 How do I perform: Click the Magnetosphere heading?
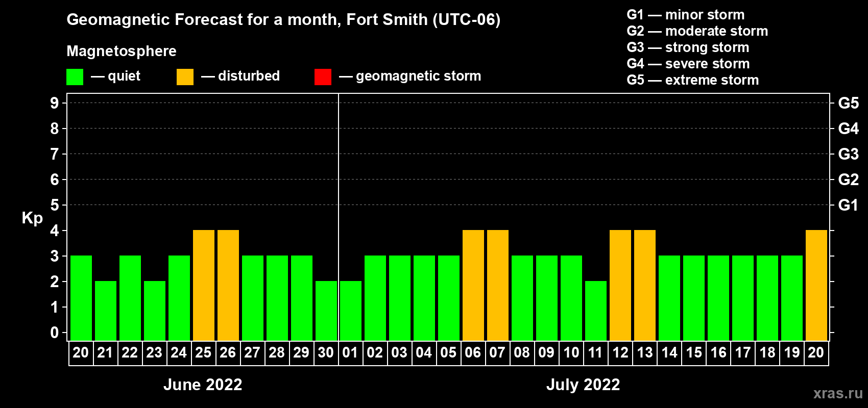coord(122,51)
